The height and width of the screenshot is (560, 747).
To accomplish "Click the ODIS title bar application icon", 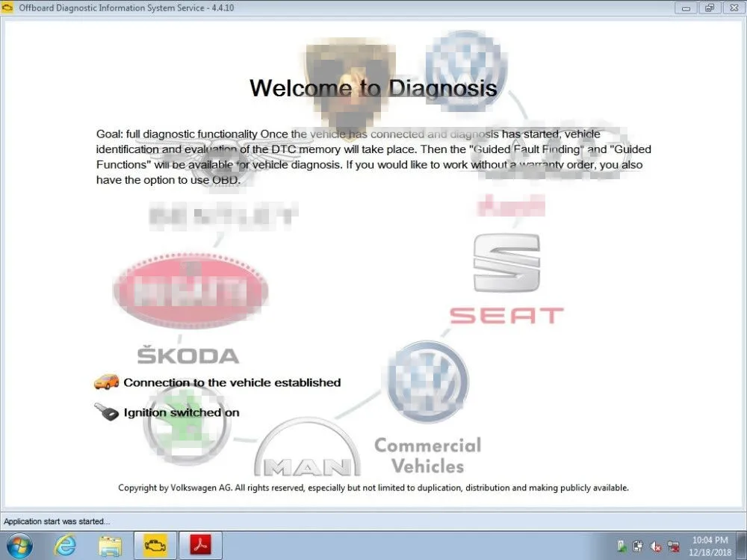I will pos(7,7).
